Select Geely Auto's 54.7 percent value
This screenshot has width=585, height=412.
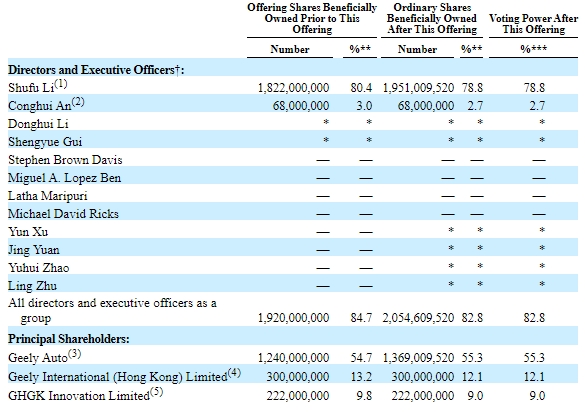[361, 358]
